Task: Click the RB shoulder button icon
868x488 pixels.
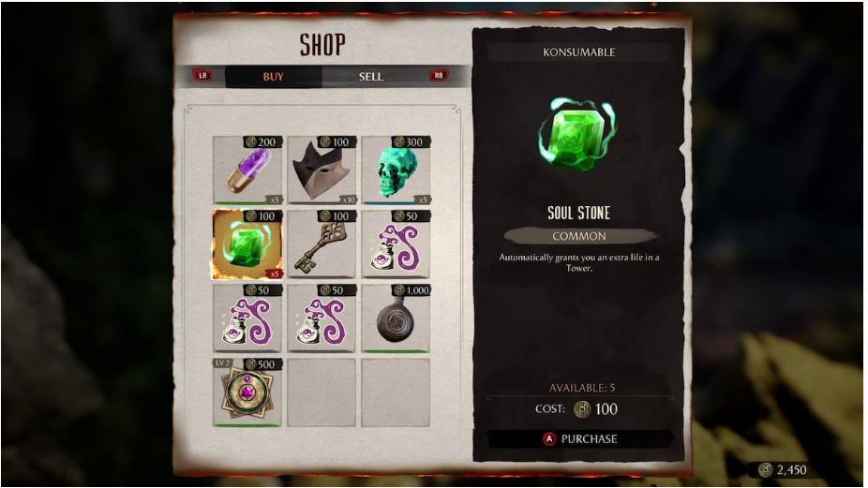Action: point(439,76)
